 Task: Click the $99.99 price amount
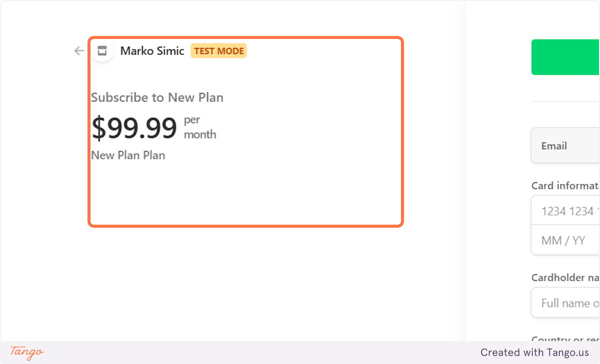[x=134, y=128]
